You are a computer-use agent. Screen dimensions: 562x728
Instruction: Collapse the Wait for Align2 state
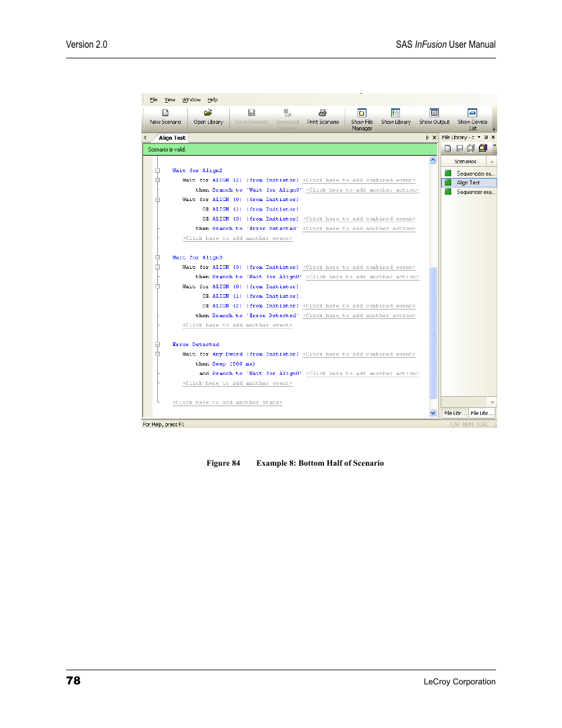158,170
